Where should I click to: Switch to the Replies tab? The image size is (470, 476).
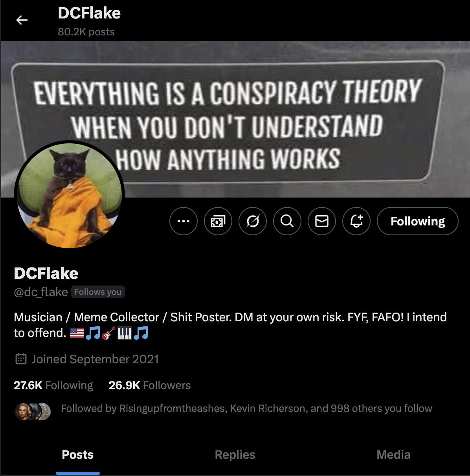(235, 455)
